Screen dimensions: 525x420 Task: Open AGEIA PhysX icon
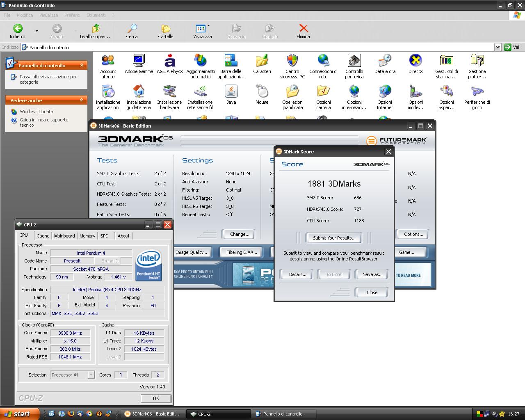point(169,64)
